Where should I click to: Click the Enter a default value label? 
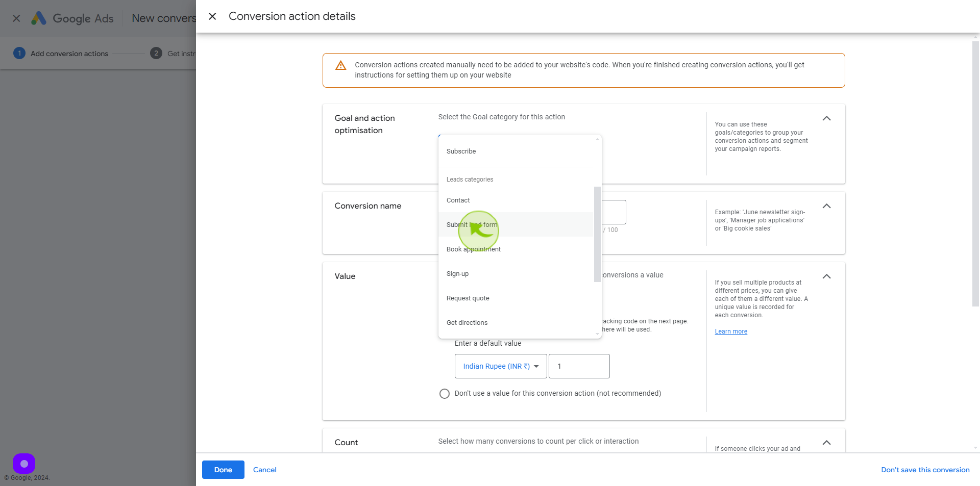488,343
